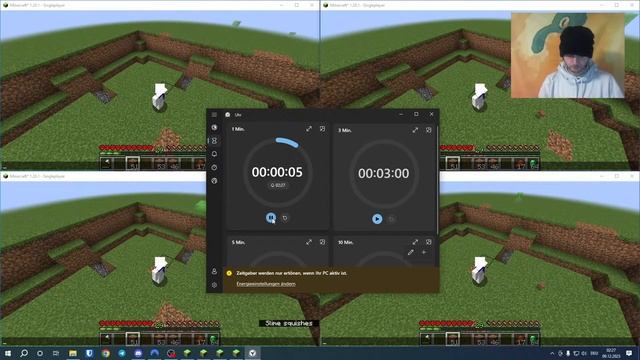Viewport: 640px width, 360px height.
Task: Minimize the Uhr clock window
Action: tap(401, 114)
